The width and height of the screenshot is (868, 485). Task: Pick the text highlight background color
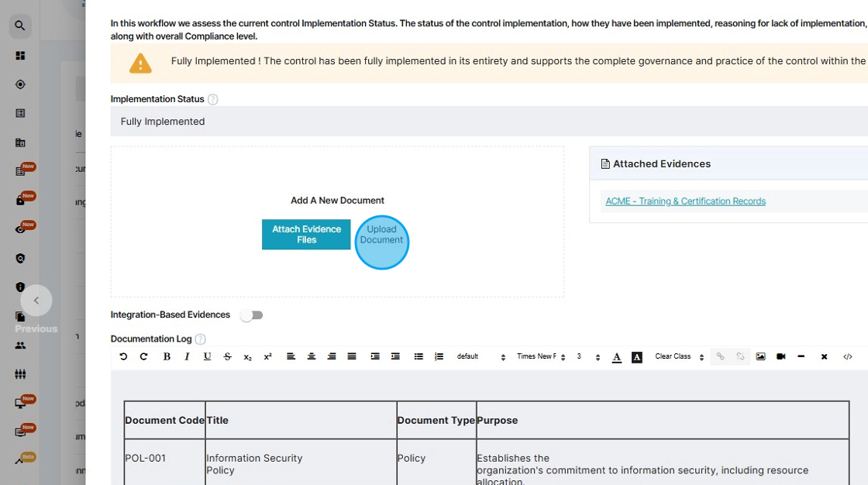(x=637, y=357)
